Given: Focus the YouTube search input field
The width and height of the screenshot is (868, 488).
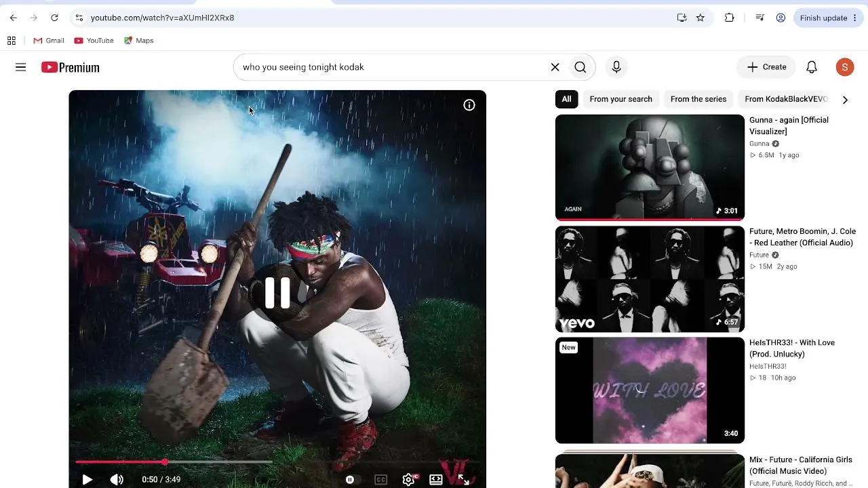Looking at the screenshot, I should pyautogui.click(x=393, y=67).
